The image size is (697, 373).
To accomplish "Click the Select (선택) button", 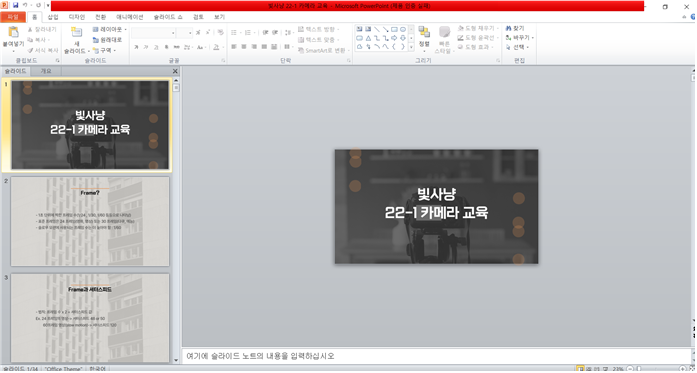I will [x=517, y=47].
